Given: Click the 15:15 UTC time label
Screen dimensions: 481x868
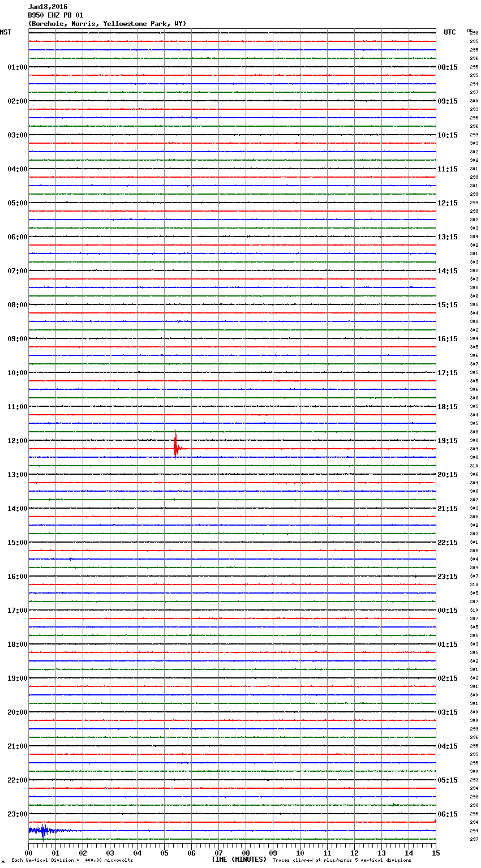Looking at the screenshot, I should [448, 305].
